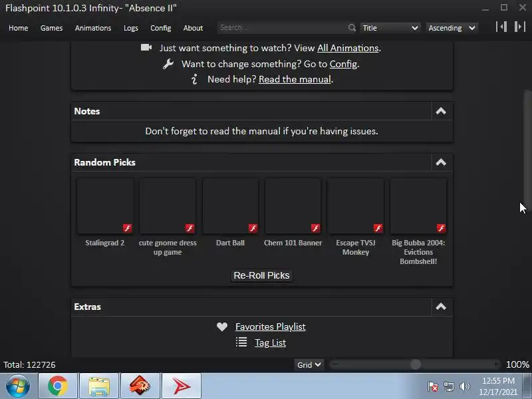Select Big Bubba 2004 Evictions Bombshell thumbnail
Image resolution: width=532 pixels, height=399 pixels.
tap(418, 205)
